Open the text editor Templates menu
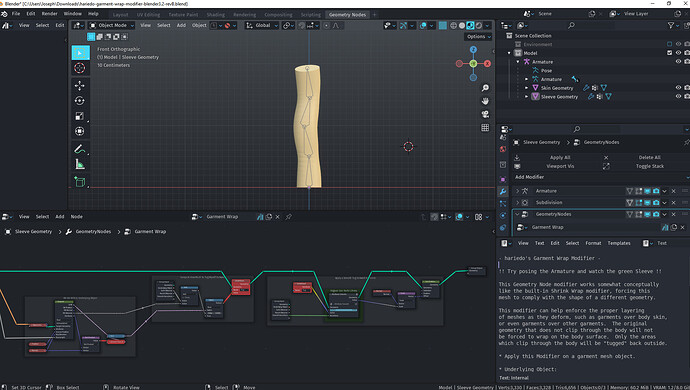 (x=619, y=243)
